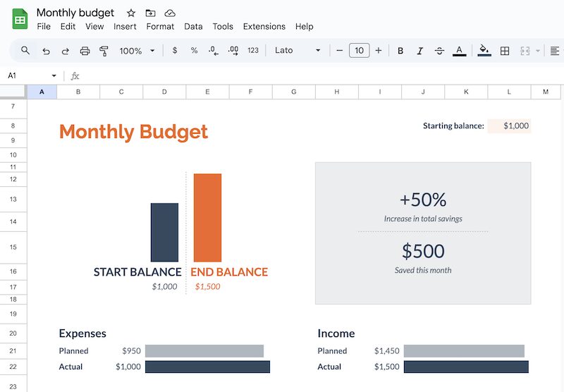Click the +50% savings figure
564x392 pixels.
(423, 200)
